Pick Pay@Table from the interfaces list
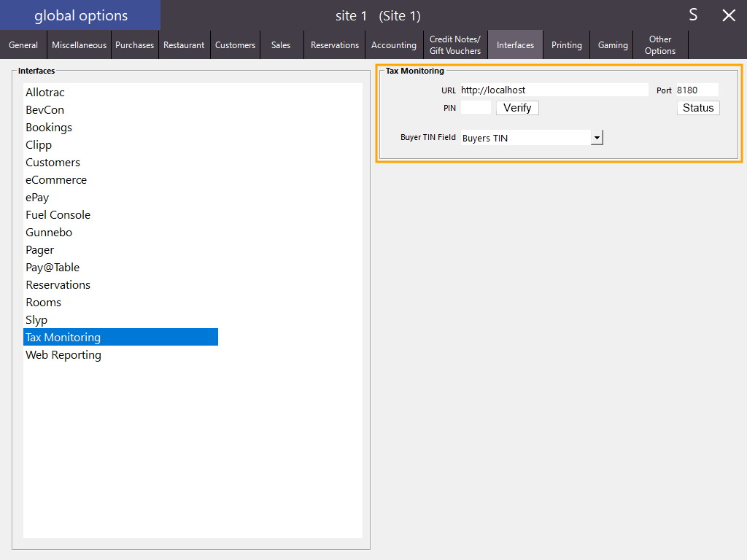Screen dimensions: 747x560 (53, 268)
